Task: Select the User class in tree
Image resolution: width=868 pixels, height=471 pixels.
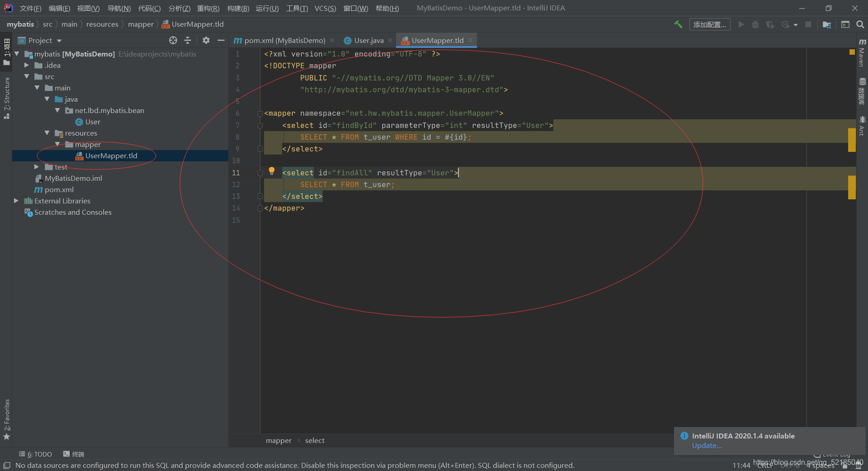Action: 88,122
